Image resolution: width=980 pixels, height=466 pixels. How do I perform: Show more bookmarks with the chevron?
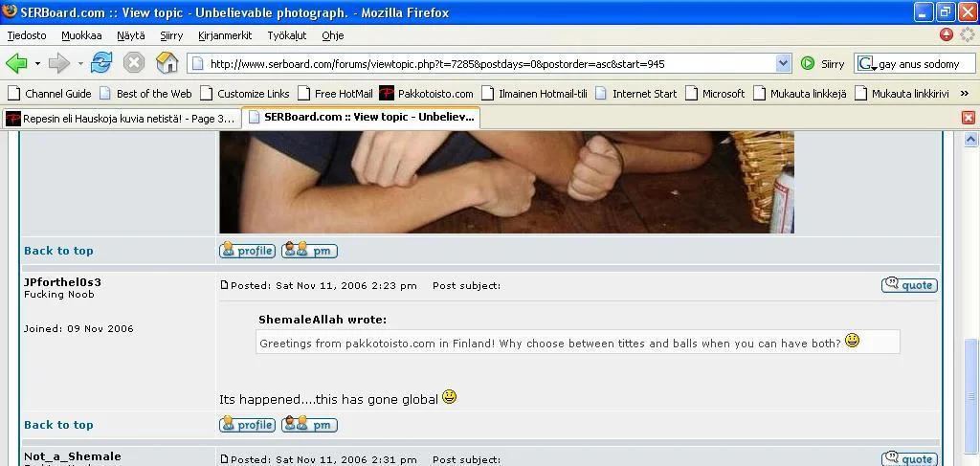[x=964, y=93]
